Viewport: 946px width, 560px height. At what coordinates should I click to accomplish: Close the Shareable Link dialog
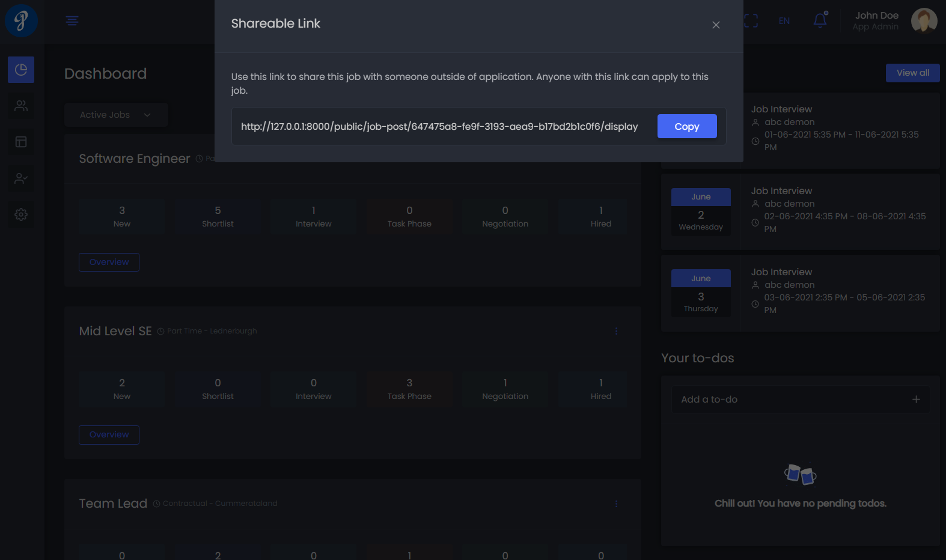click(x=715, y=25)
